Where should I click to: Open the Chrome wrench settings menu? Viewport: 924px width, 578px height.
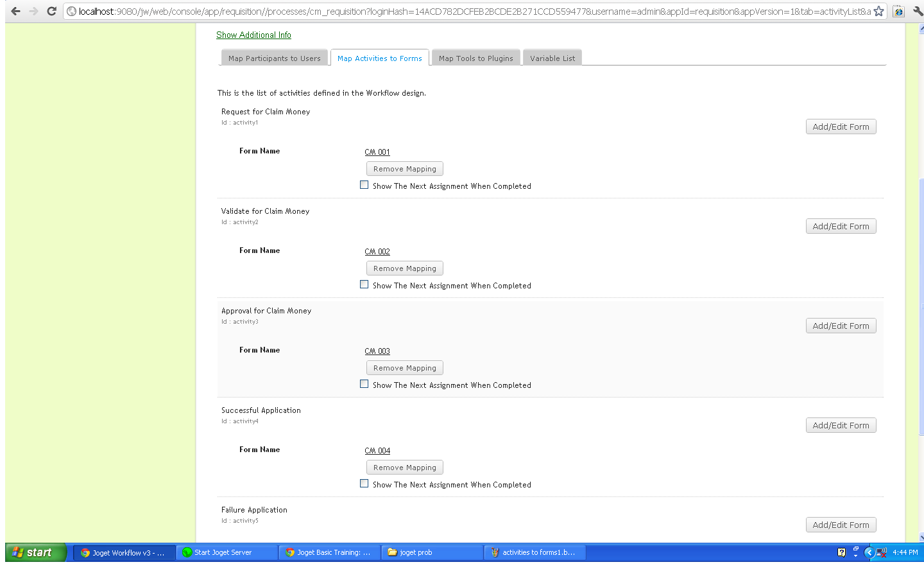coord(918,11)
